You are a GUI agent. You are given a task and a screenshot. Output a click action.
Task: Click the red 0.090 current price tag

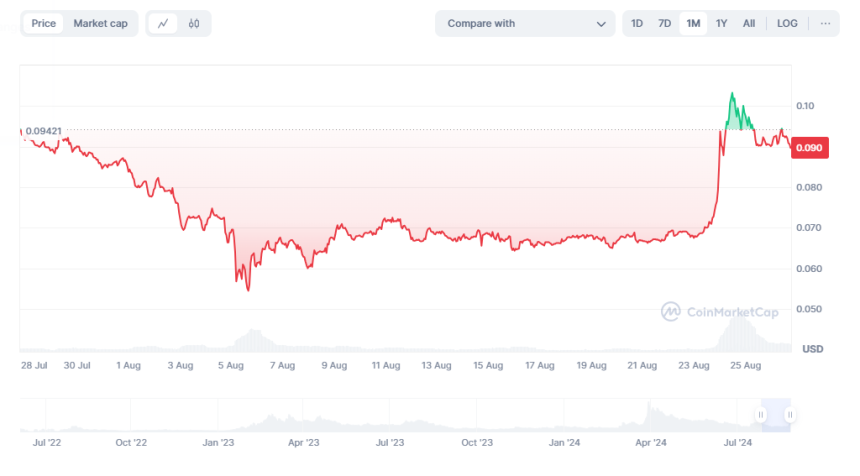pos(808,148)
